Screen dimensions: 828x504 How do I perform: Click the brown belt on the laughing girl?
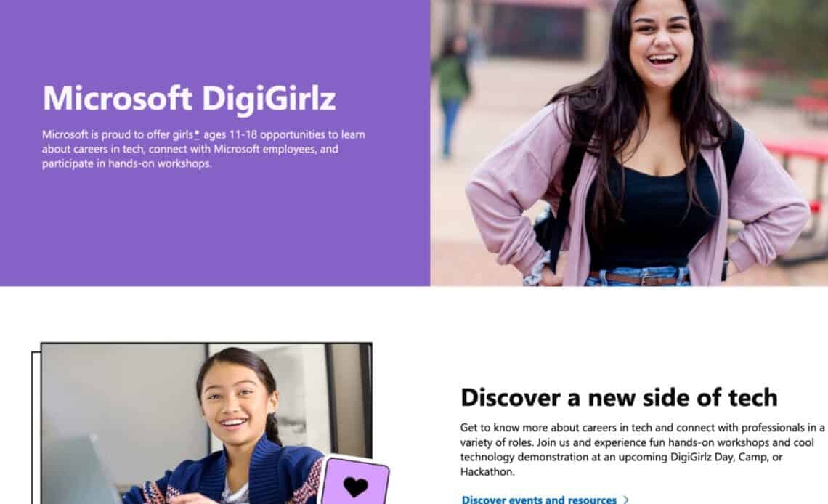639,278
